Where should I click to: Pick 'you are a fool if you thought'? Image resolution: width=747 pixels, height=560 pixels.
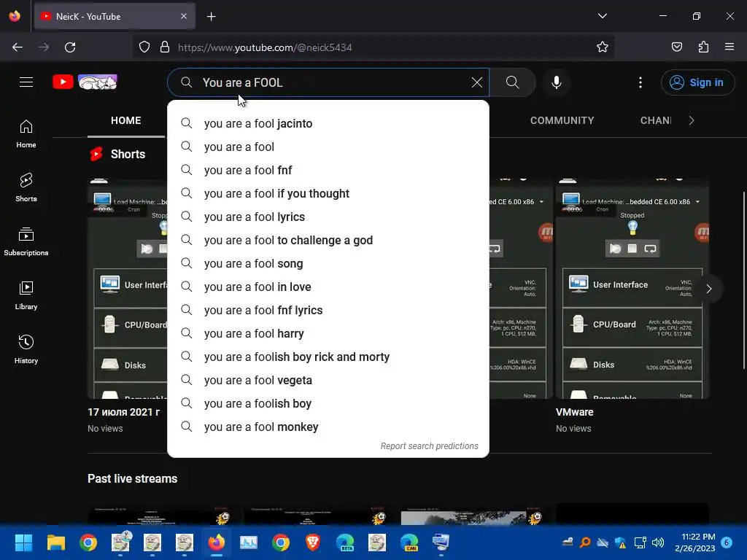[x=328, y=193]
